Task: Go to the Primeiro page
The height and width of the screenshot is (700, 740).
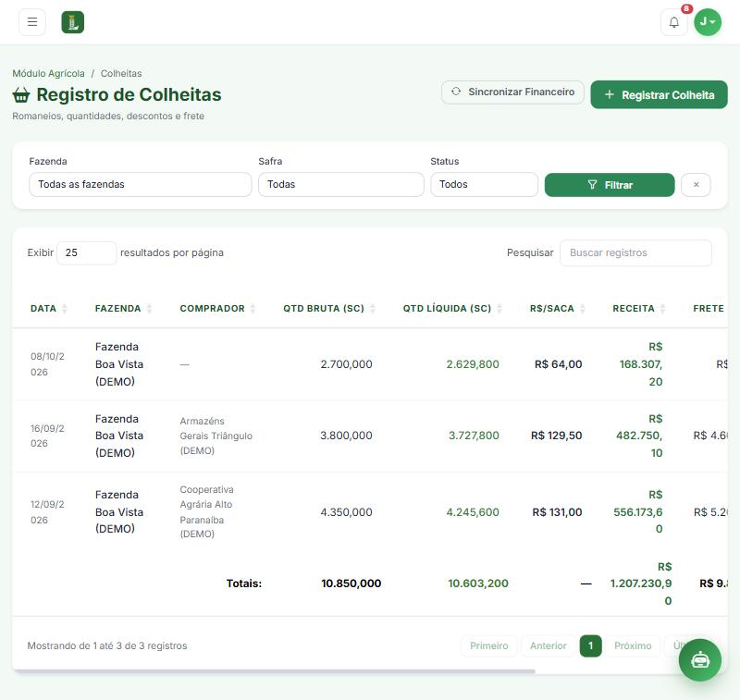Action: point(489,645)
